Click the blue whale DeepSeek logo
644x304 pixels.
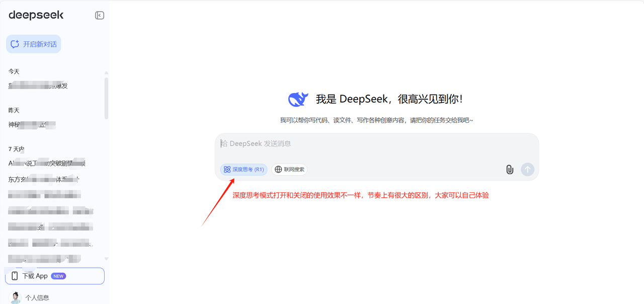click(x=298, y=99)
